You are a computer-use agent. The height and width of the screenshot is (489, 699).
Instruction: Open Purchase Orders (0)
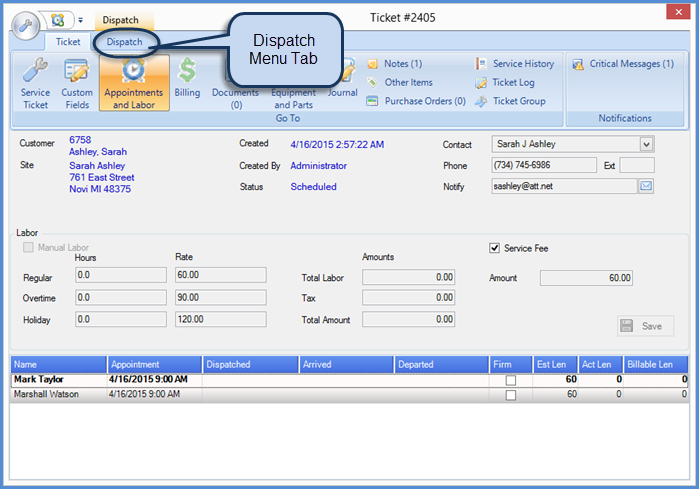pyautogui.click(x=416, y=101)
